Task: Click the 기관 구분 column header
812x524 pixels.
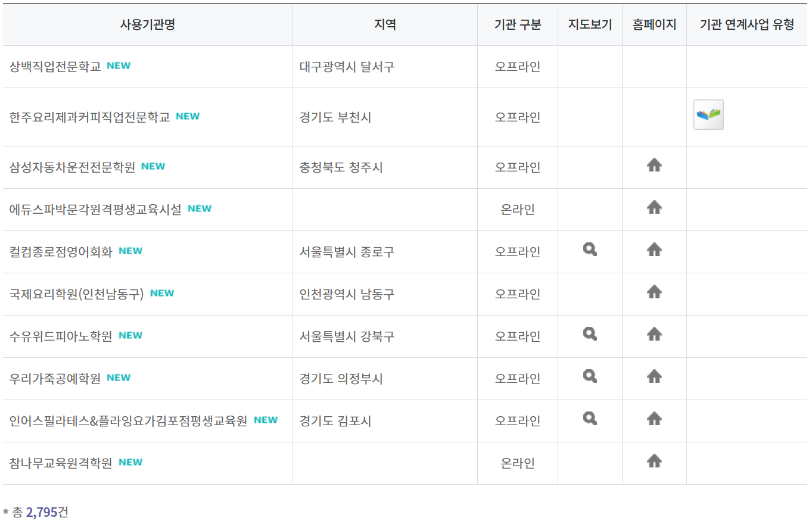Action: pos(517,24)
